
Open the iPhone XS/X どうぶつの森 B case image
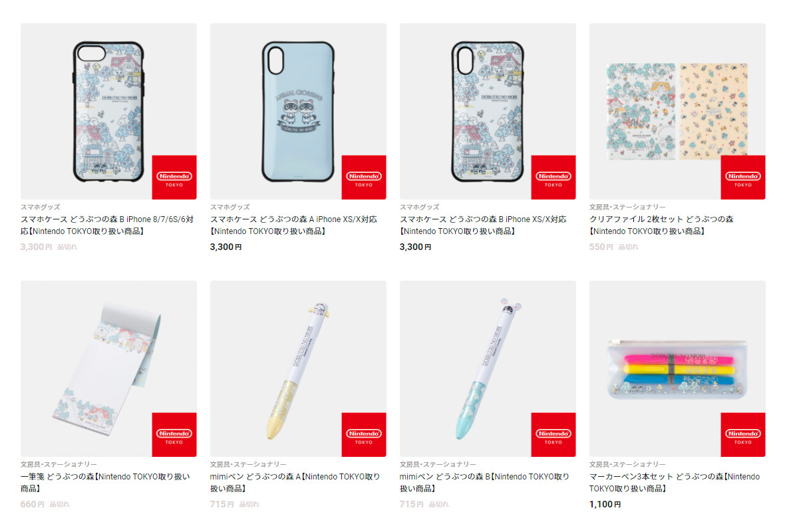point(488,112)
